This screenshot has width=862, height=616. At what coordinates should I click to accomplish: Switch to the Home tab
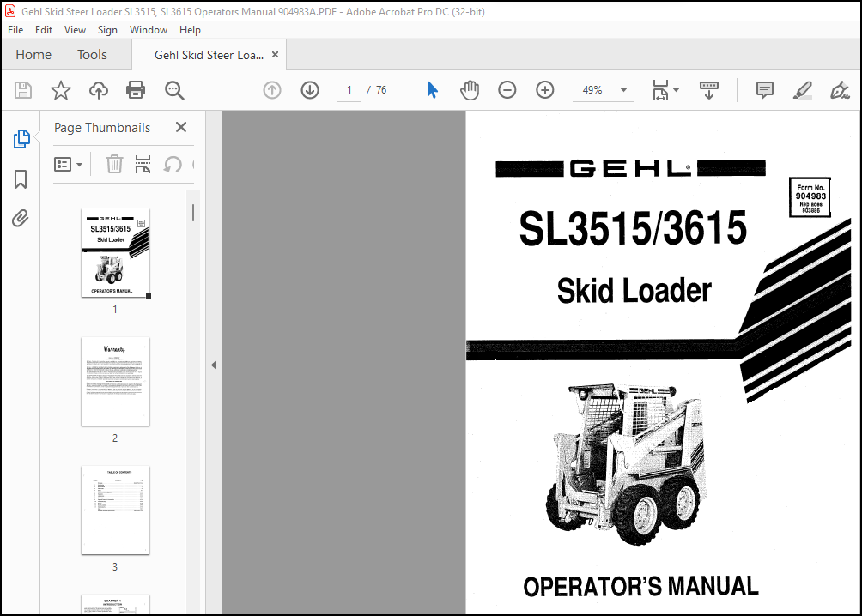click(33, 55)
